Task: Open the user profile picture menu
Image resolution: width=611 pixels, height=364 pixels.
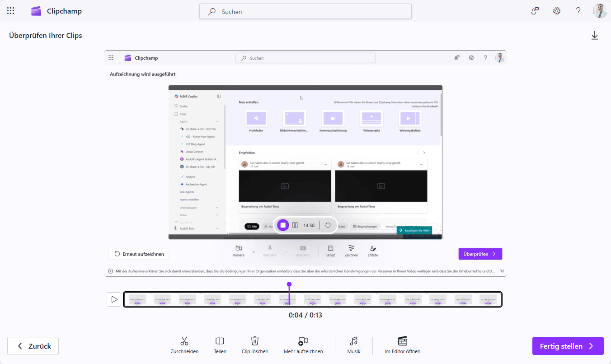Action: click(x=600, y=11)
